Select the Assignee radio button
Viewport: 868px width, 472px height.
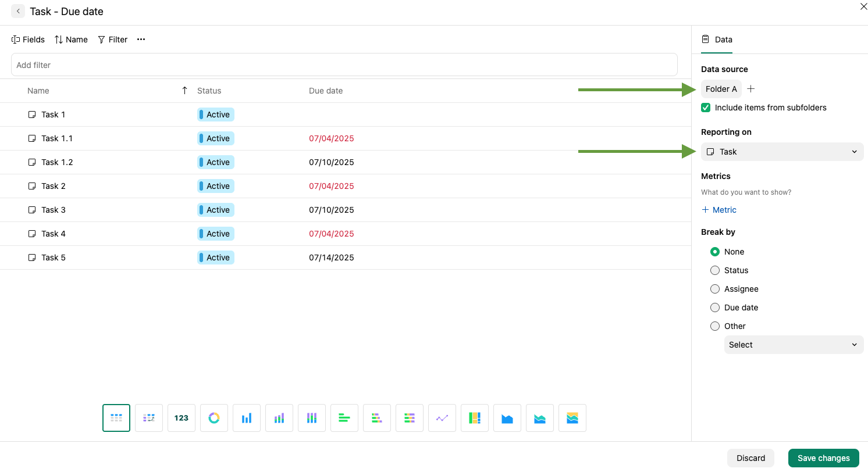point(715,289)
